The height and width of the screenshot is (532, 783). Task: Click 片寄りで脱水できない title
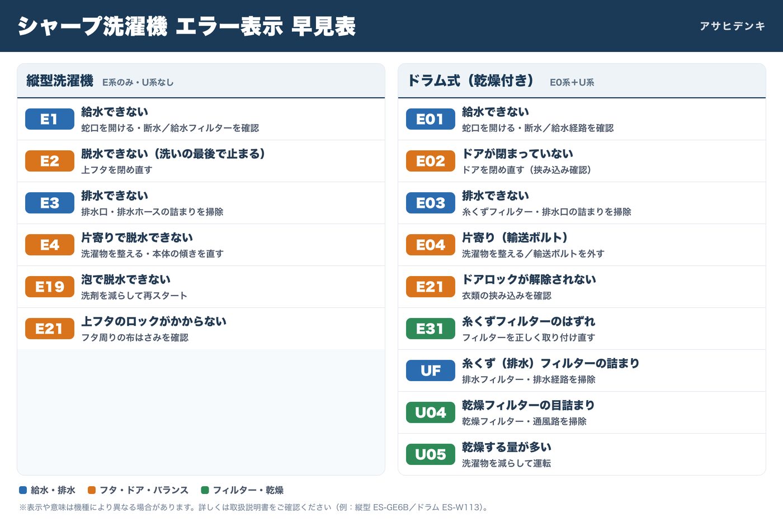(137, 237)
